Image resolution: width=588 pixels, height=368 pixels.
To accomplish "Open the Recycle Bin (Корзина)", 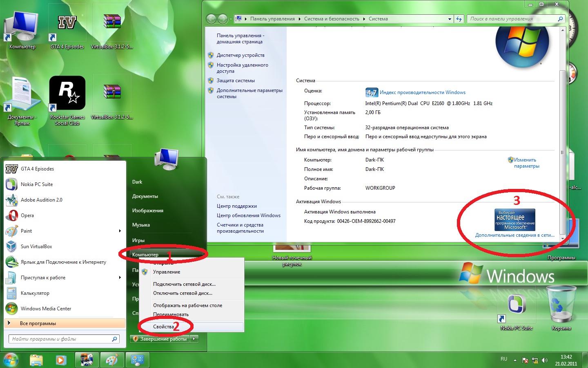I will 561,309.
